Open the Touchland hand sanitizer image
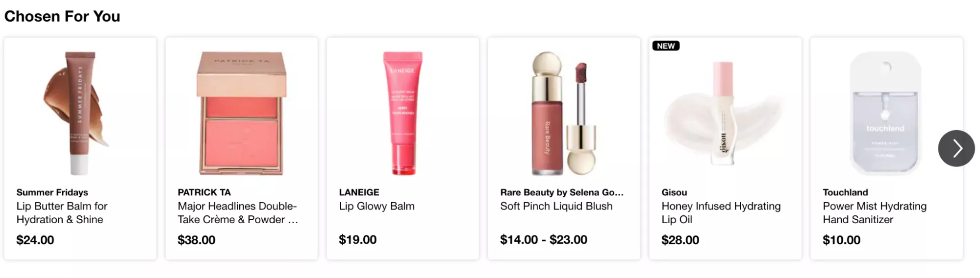 point(886,113)
